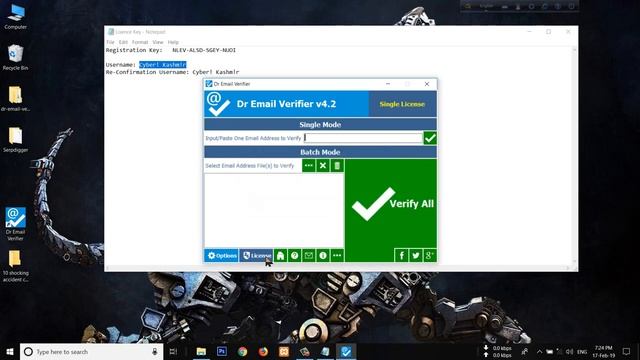Open the clock showing 7:24 PM
The width and height of the screenshot is (640, 360).
click(x=603, y=351)
